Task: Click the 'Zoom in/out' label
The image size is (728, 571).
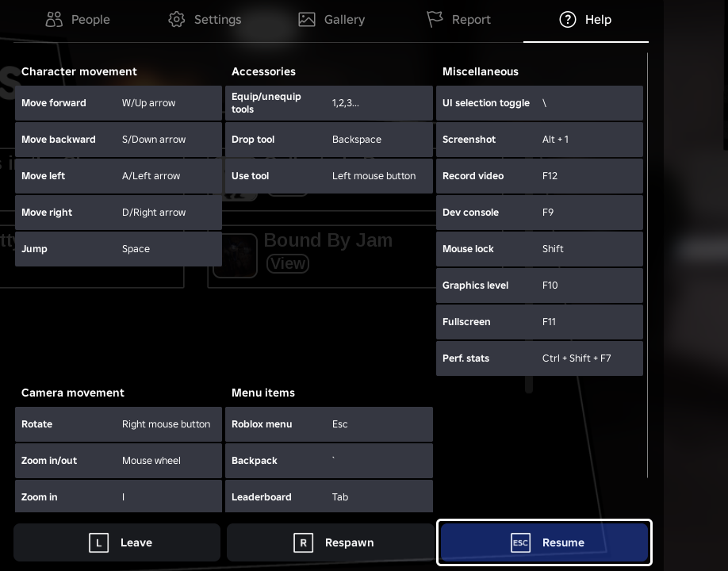Action: [48, 461]
